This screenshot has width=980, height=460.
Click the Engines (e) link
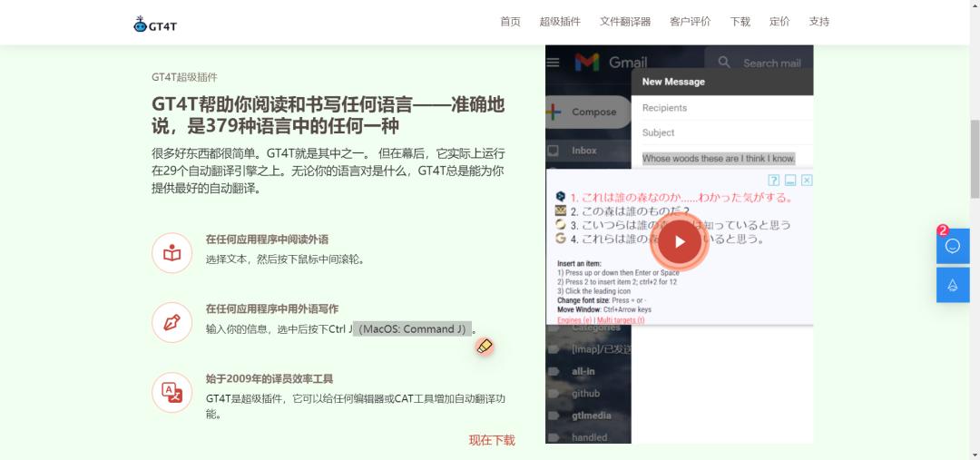pyautogui.click(x=573, y=320)
